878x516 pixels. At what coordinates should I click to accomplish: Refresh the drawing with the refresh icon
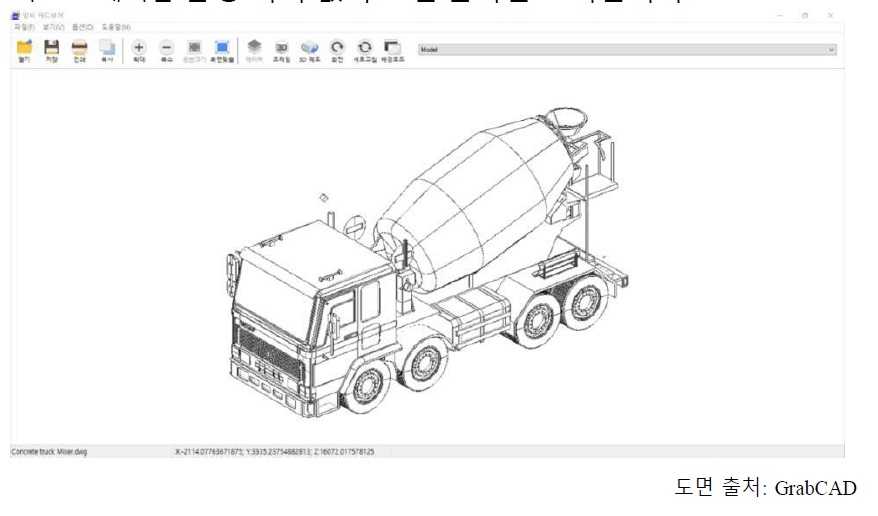[x=365, y=50]
